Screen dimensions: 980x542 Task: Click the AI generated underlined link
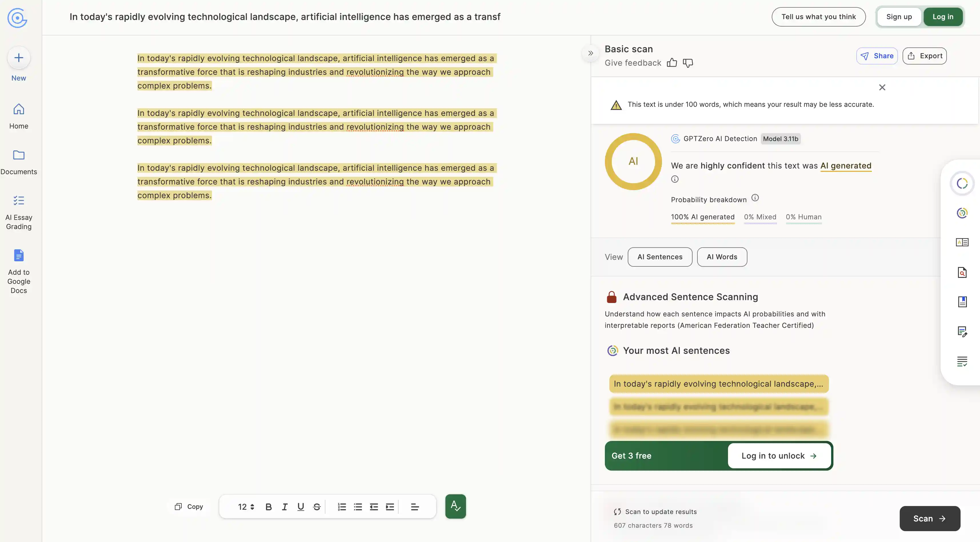845,166
